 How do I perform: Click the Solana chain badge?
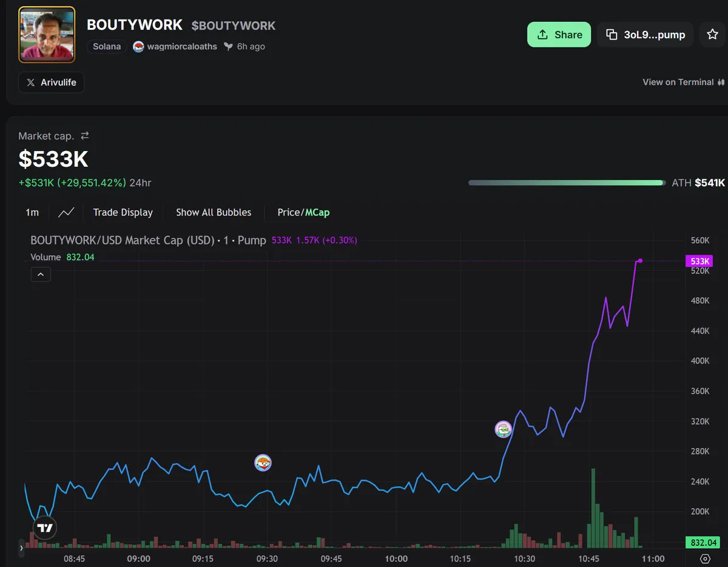107,47
